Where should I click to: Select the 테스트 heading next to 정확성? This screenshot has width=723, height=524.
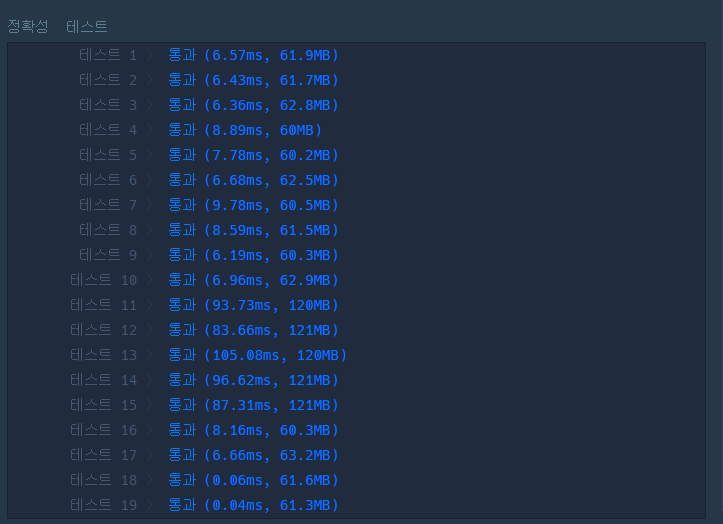[x=87, y=26]
